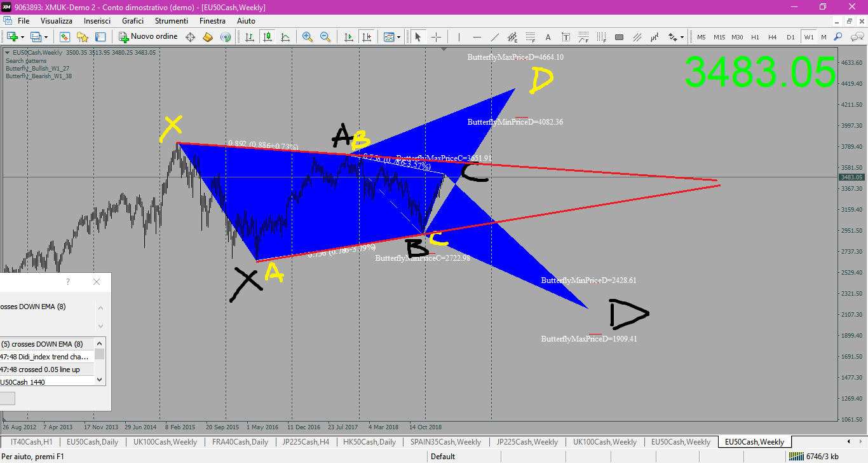Open the search magnifier icon

coord(839,37)
